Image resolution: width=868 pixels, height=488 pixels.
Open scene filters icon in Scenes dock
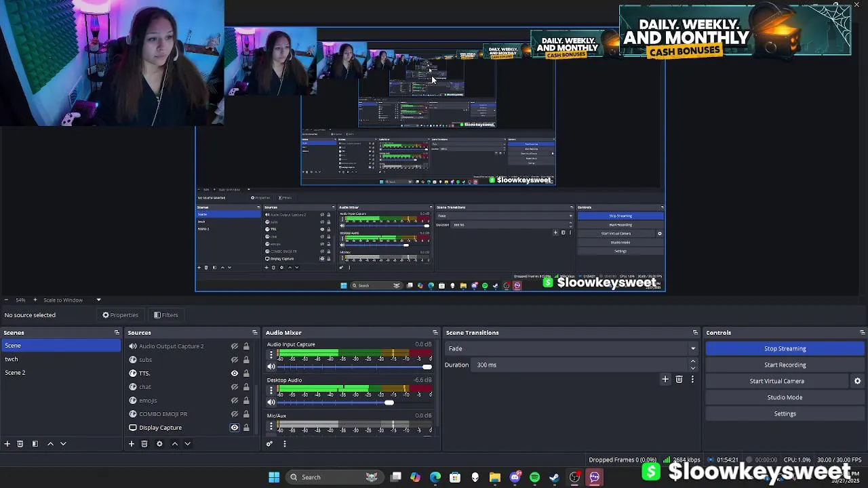[x=35, y=444]
